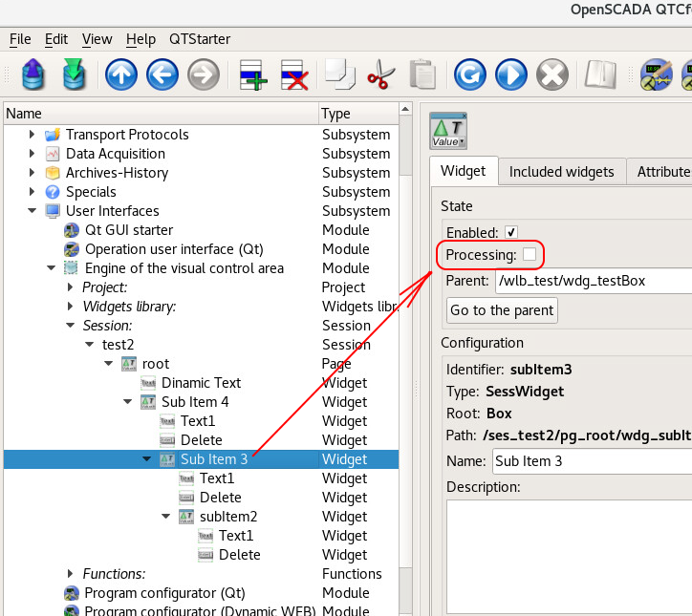Click the Save to database toolbar icon
The image size is (692, 616).
point(75,74)
